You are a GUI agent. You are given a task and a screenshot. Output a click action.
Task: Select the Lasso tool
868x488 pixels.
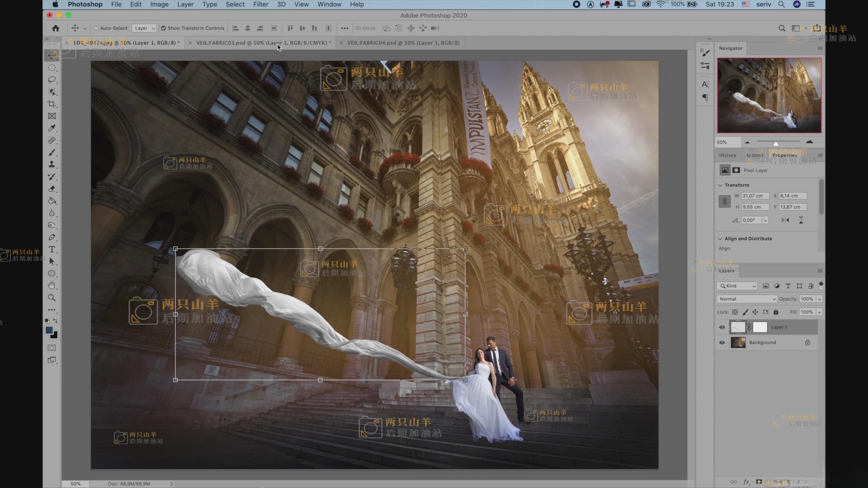52,80
